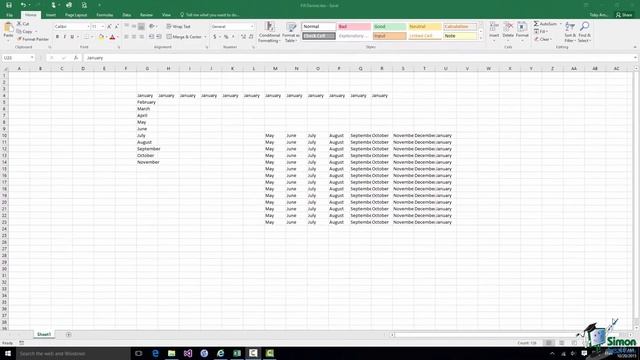Apply the Fill Color bucket
The image size is (640, 360).
(x=101, y=37)
